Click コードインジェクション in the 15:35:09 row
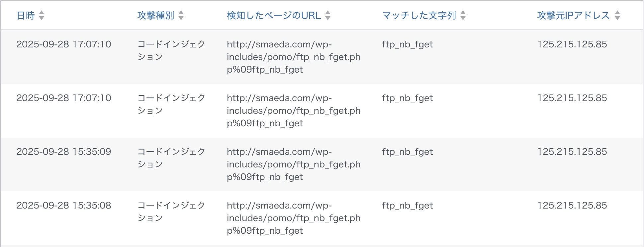 [171, 158]
